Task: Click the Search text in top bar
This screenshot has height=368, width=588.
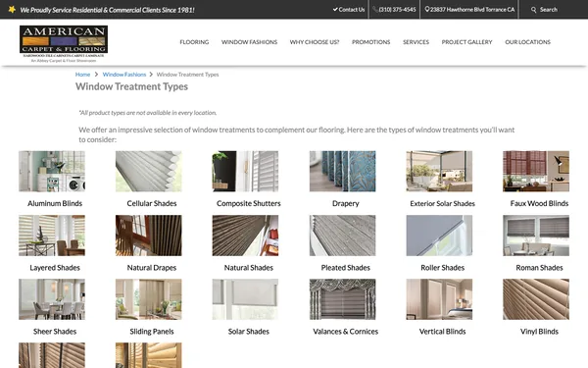Action: pos(549,10)
